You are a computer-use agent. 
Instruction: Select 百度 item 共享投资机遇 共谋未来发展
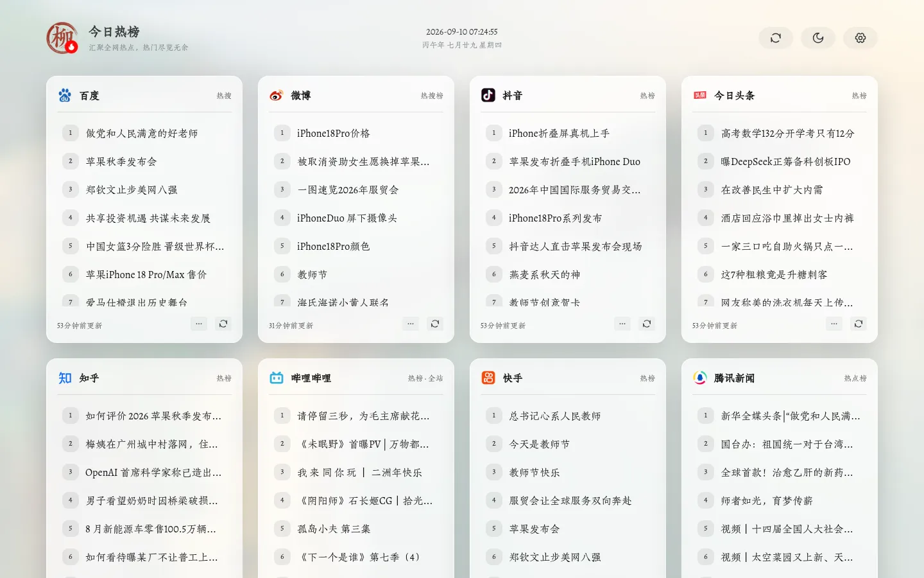point(148,218)
